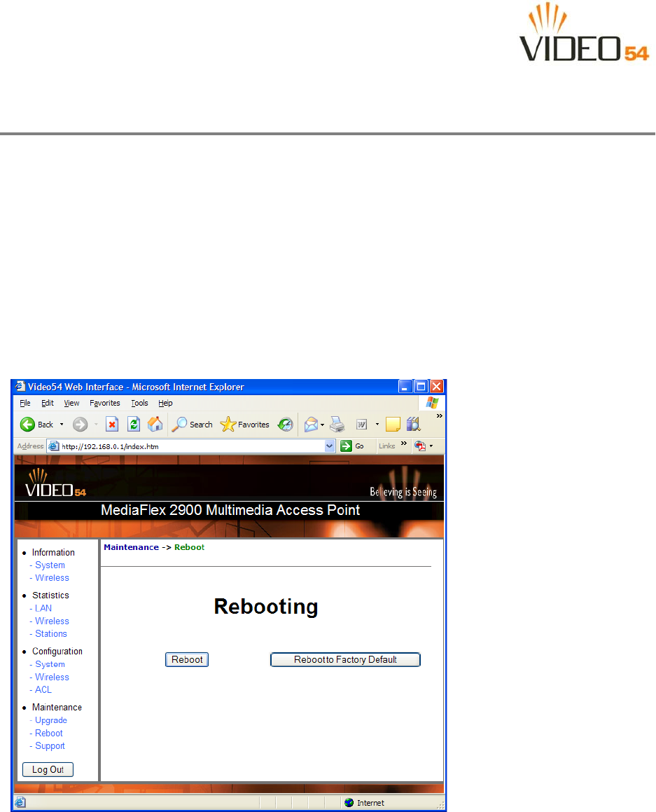The width and height of the screenshot is (656, 812).
Task: Click the yellow Discuss note icon
Action: pos(393,425)
